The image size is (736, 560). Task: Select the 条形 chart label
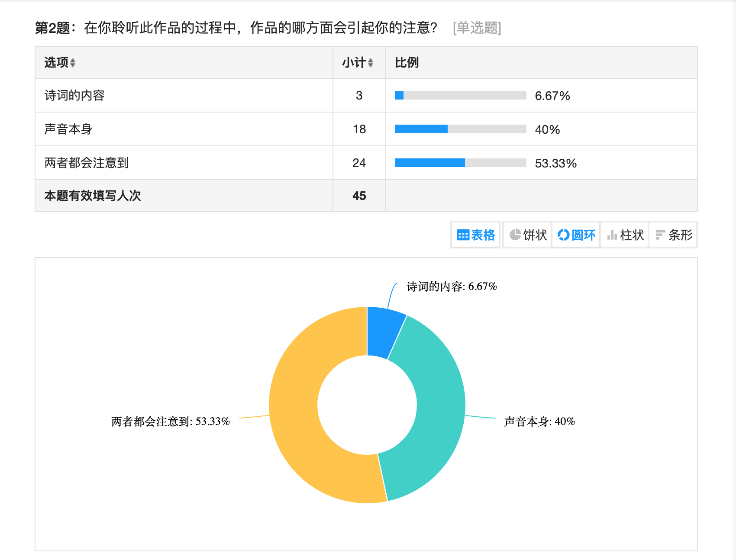pos(681,235)
